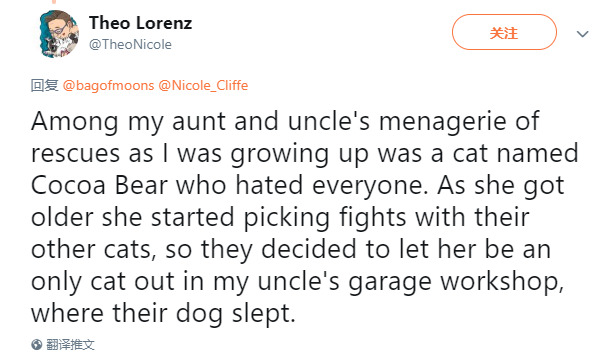Open the Theo Lorenz display name

click(140, 23)
